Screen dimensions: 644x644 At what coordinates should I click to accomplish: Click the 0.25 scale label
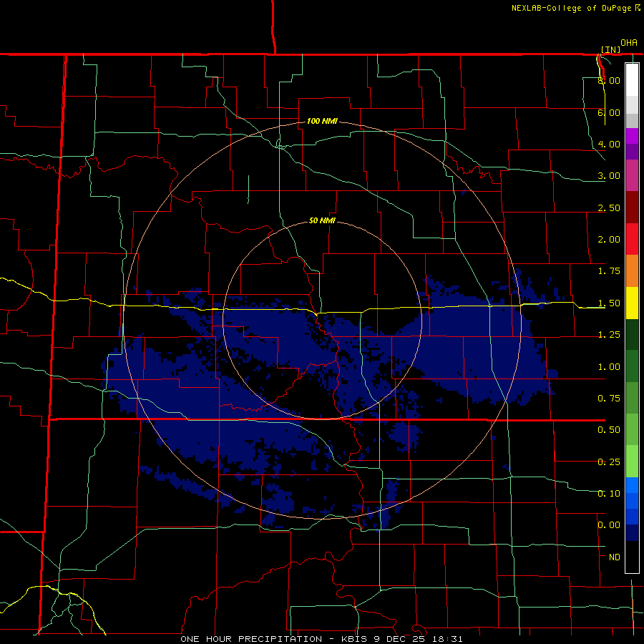pyautogui.click(x=609, y=462)
